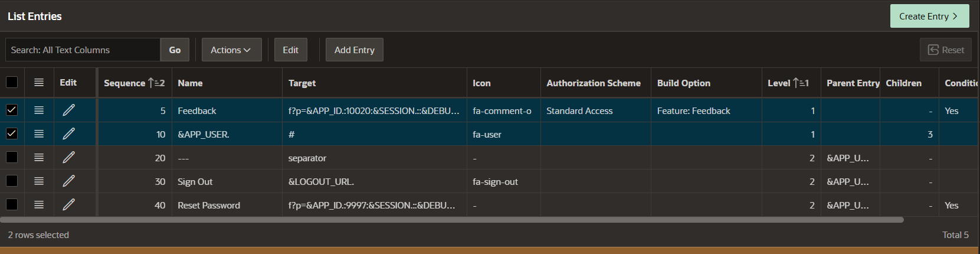Click the Feature: Feedback build option cell
980x254 pixels.
(x=706, y=110)
